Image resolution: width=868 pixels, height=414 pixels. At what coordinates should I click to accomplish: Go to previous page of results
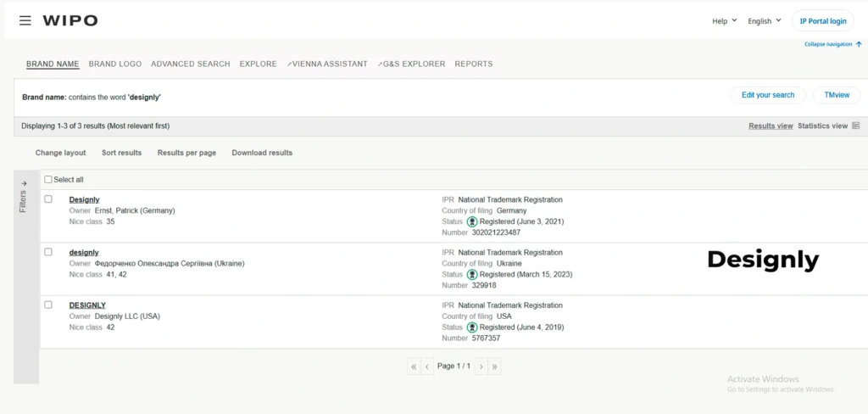tap(427, 366)
